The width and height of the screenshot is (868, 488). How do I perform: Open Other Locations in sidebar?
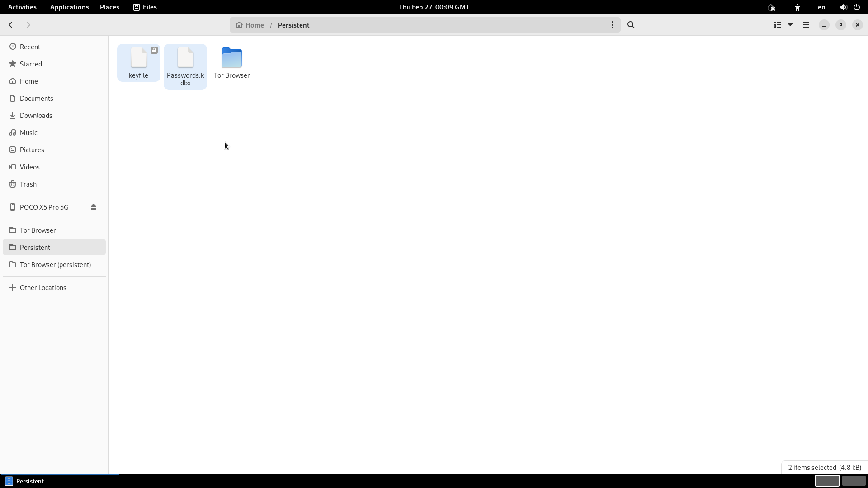[x=43, y=288]
